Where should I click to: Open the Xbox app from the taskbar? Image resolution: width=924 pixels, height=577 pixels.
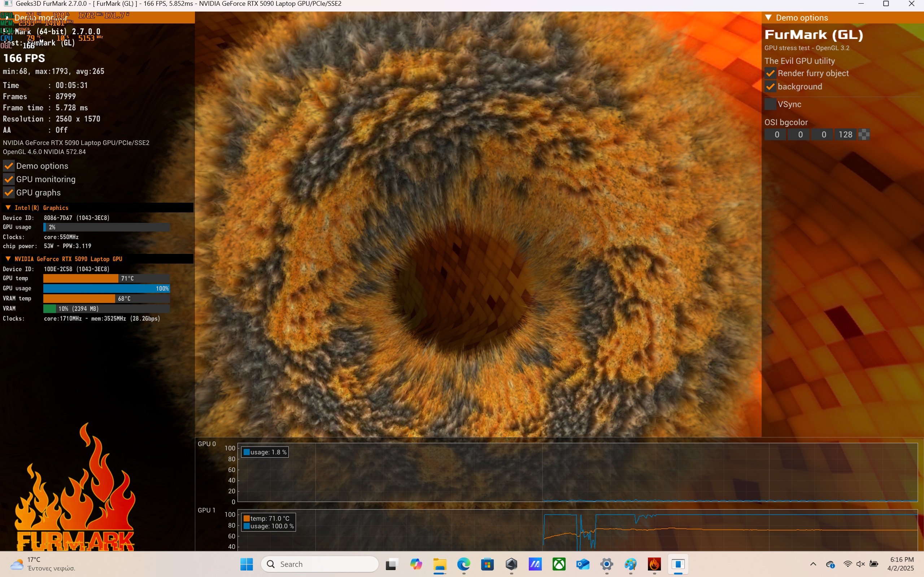559,564
